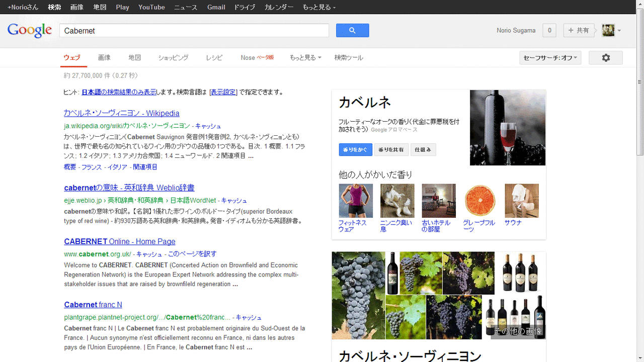Open ドライブ in the top bar

pos(245,8)
